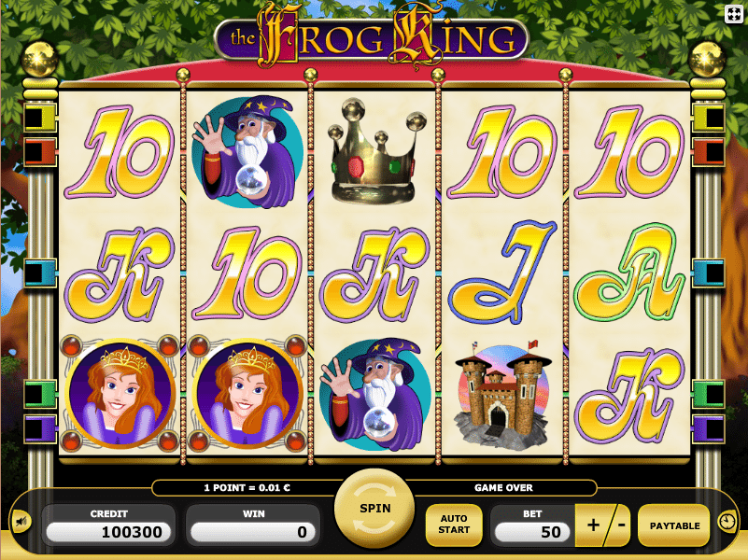The image size is (748, 560).
Task: Select the blue payline marker on right
Action: (709, 273)
